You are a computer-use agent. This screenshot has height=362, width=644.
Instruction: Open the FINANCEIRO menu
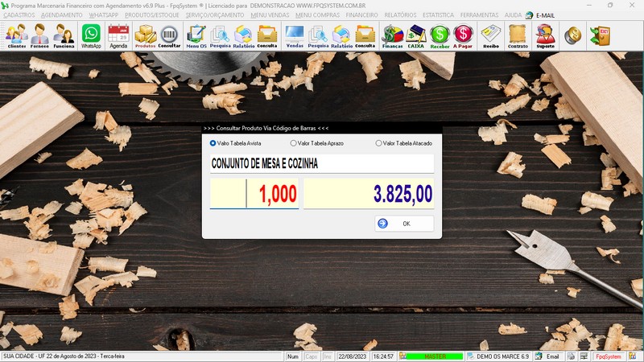pos(361,15)
